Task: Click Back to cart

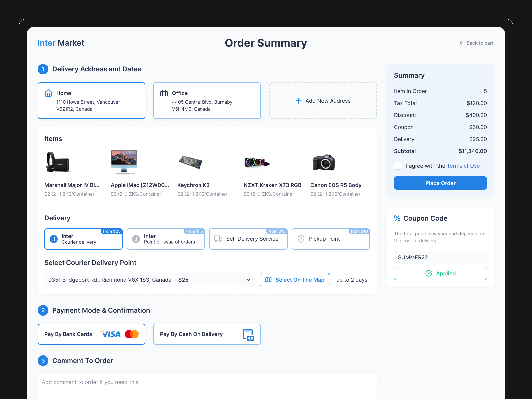Action: coord(476,43)
